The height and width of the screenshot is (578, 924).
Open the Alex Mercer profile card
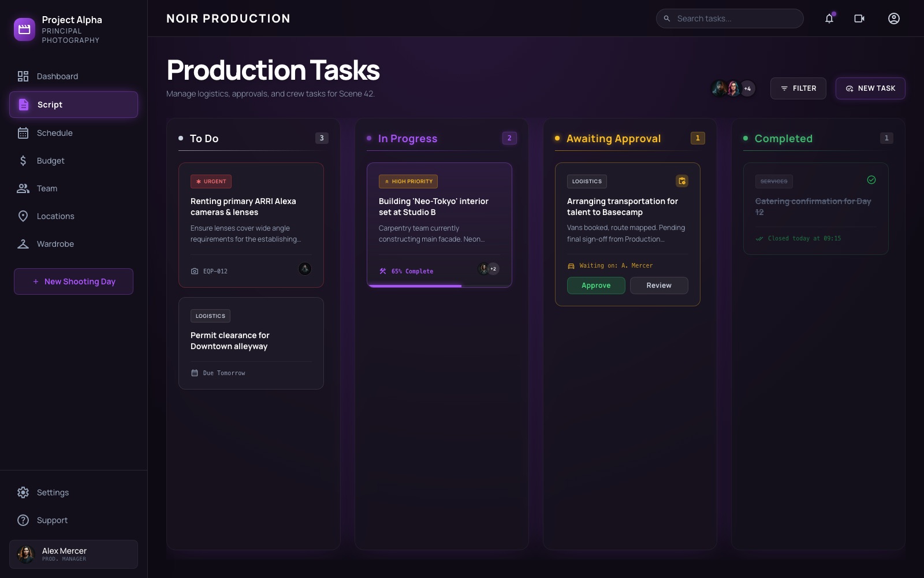(73, 554)
